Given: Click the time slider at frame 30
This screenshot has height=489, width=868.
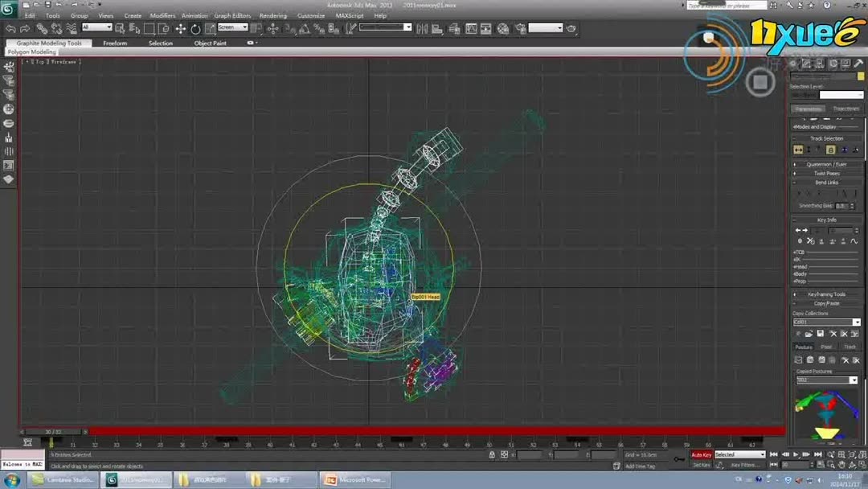Looking at the screenshot, I should pyautogui.click(x=52, y=432).
